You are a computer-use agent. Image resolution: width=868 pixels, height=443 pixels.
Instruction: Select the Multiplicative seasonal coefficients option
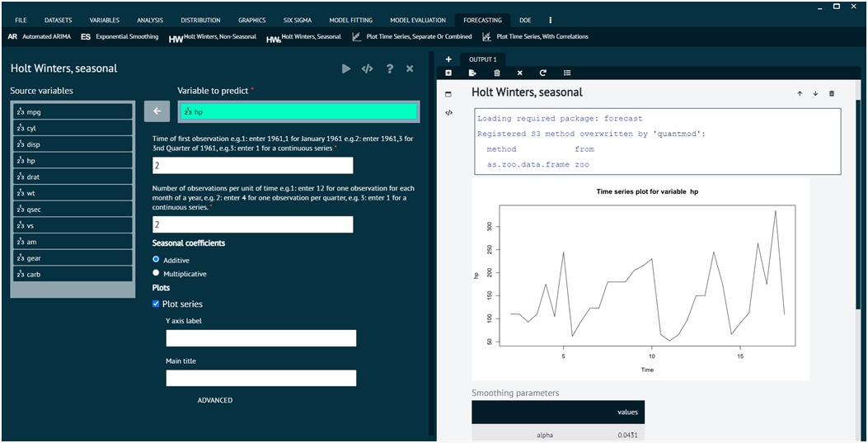click(157, 273)
